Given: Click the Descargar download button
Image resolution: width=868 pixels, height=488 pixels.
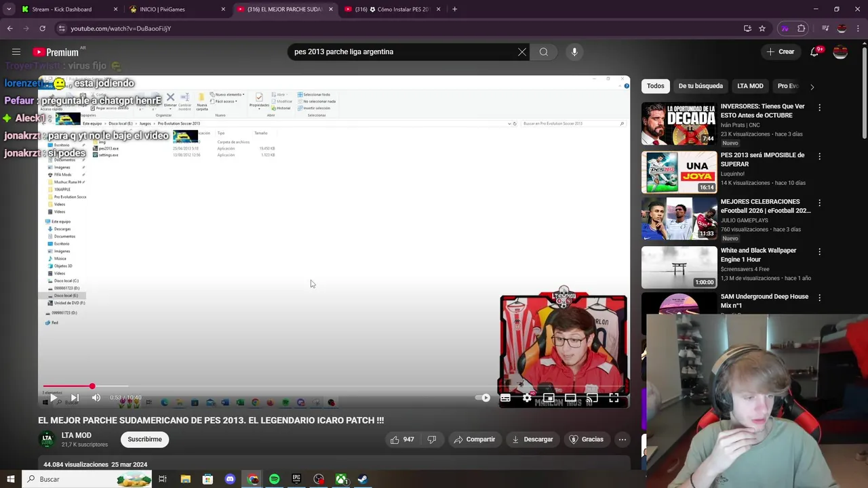Looking at the screenshot, I should [x=532, y=439].
